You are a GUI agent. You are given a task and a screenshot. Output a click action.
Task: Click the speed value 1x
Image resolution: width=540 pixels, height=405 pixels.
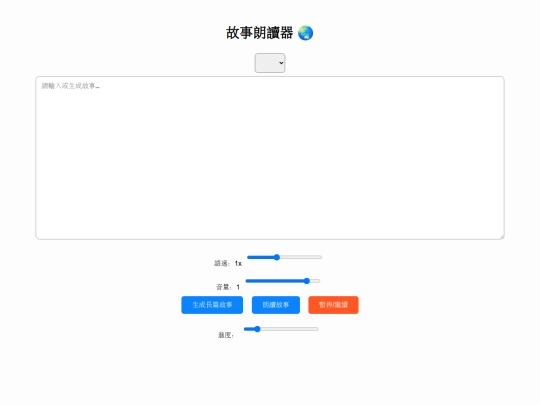238,263
